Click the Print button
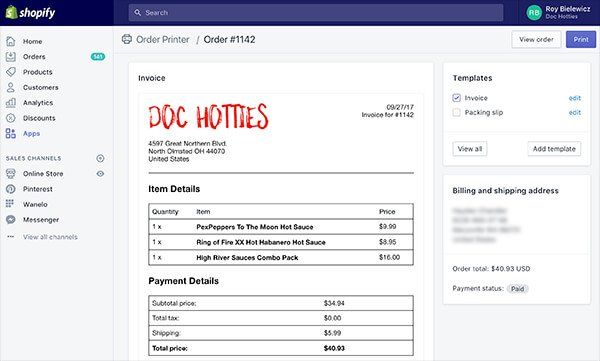Viewport: 600px width, 361px height. click(581, 39)
